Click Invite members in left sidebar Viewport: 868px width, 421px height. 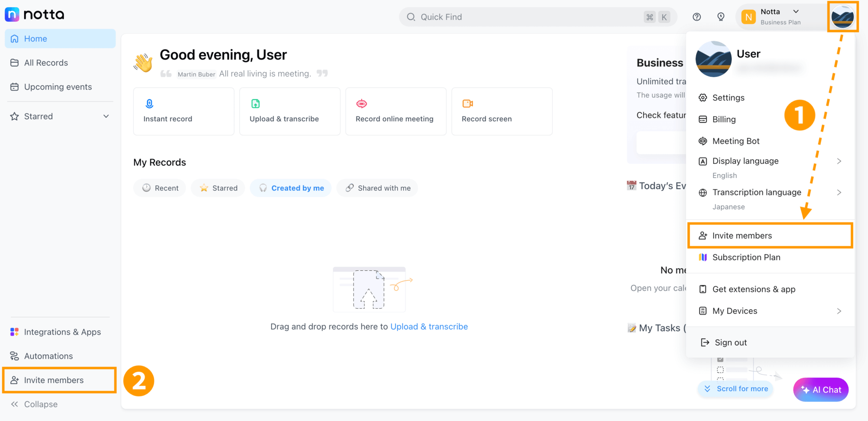click(x=60, y=380)
